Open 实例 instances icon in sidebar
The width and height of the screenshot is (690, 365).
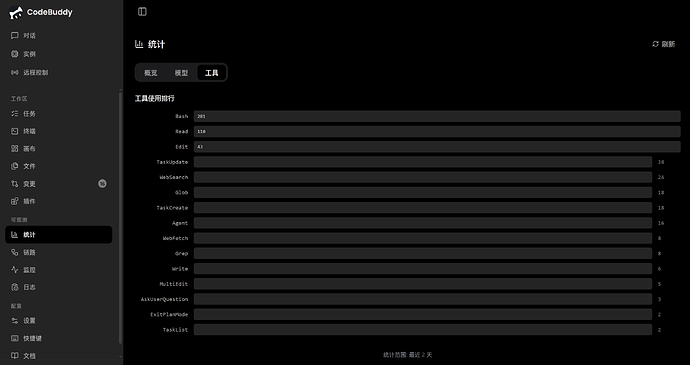pyautogui.click(x=15, y=54)
